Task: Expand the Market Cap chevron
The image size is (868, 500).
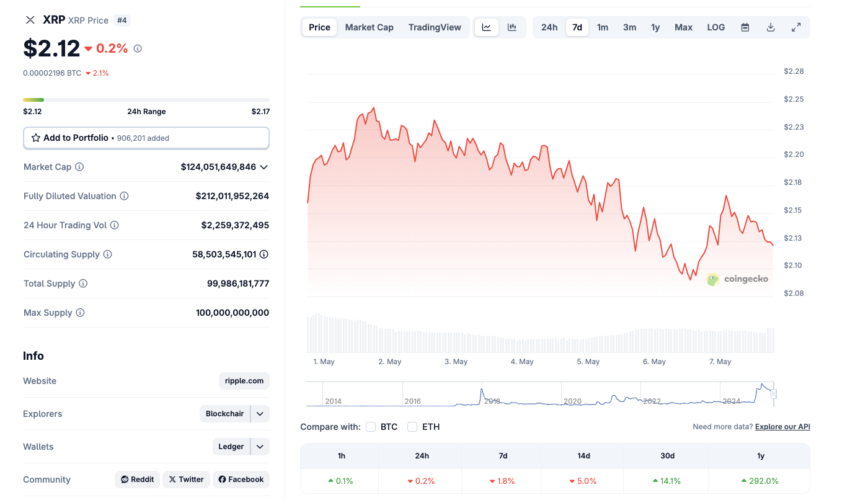Action: click(x=263, y=167)
